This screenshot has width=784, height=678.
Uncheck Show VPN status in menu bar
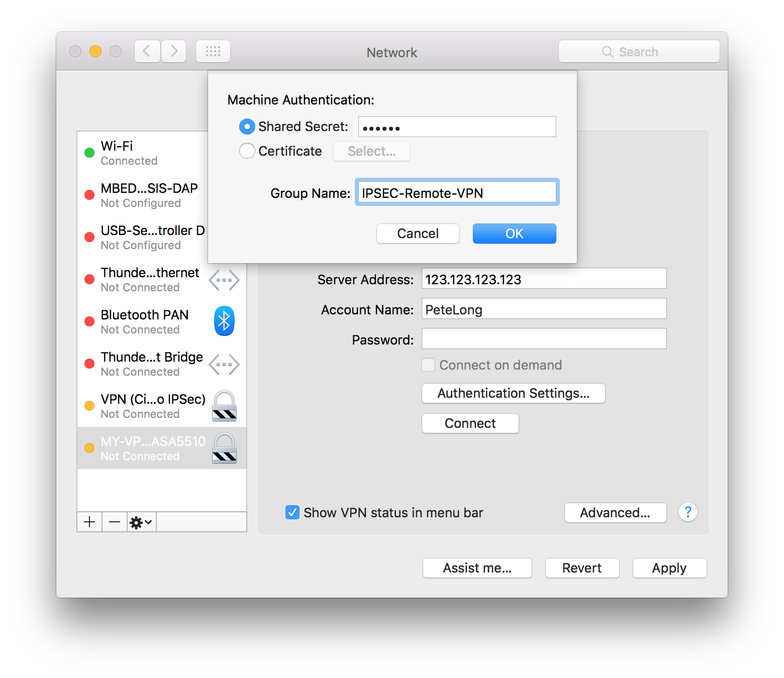292,512
